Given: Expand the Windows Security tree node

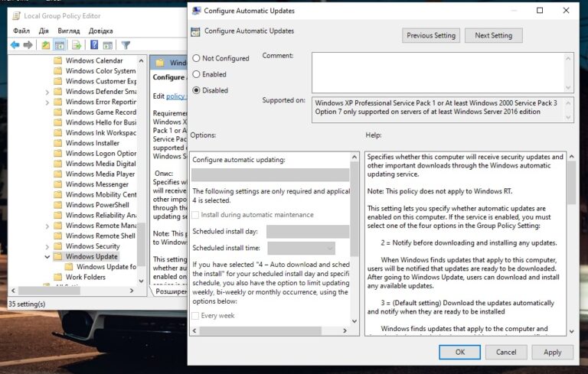Looking at the screenshot, I should coord(47,246).
